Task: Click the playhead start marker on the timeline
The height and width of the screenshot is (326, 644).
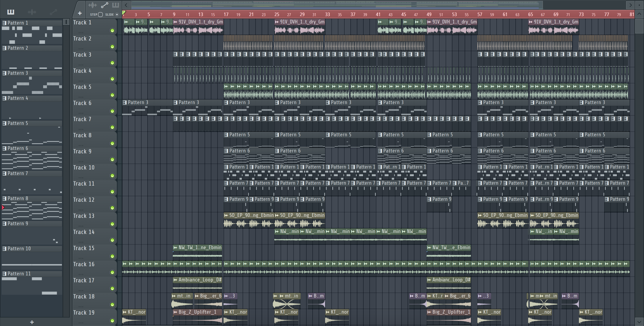Action: pyautogui.click(x=124, y=13)
